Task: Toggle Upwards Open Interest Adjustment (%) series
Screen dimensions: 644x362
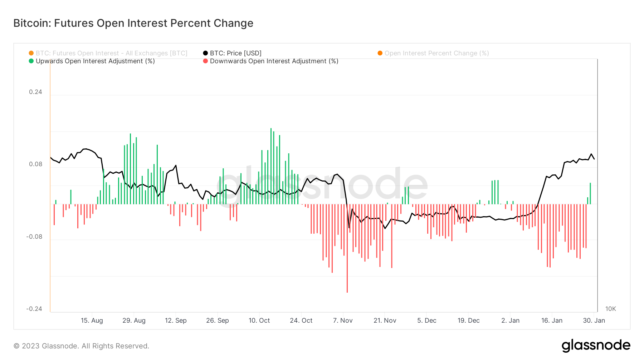Action: coord(95,61)
